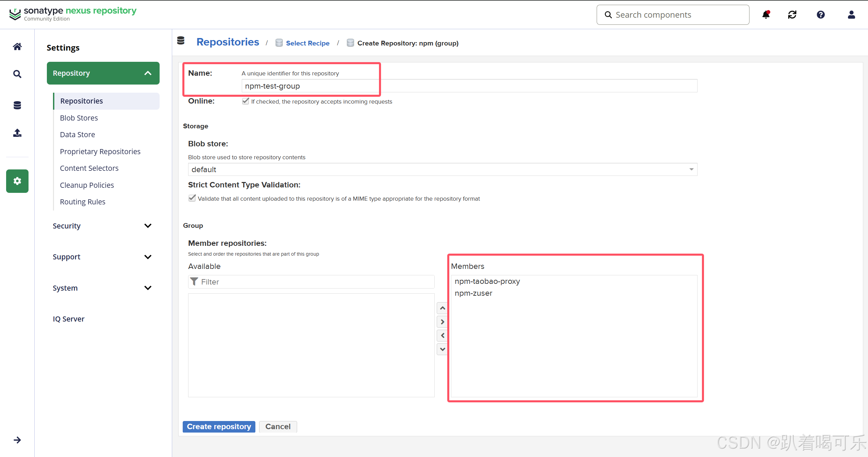Click the Available Filter input field

(x=311, y=282)
